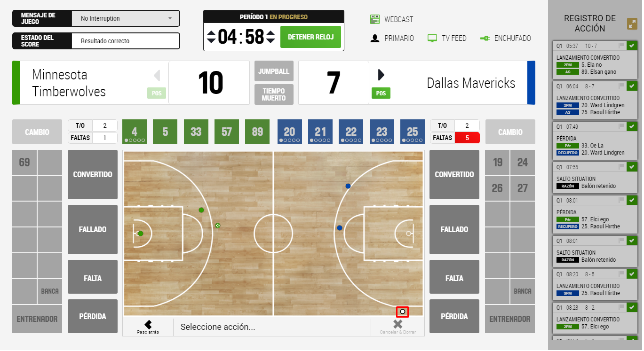Flag the 06:04 Ward Lindgren entry
Screen dimensions: 644x351
point(621,86)
